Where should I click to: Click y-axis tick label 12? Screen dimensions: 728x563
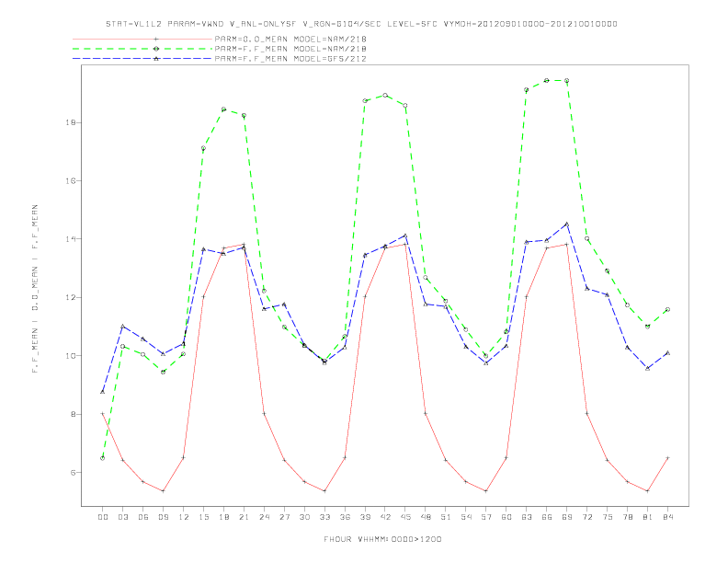(x=71, y=298)
